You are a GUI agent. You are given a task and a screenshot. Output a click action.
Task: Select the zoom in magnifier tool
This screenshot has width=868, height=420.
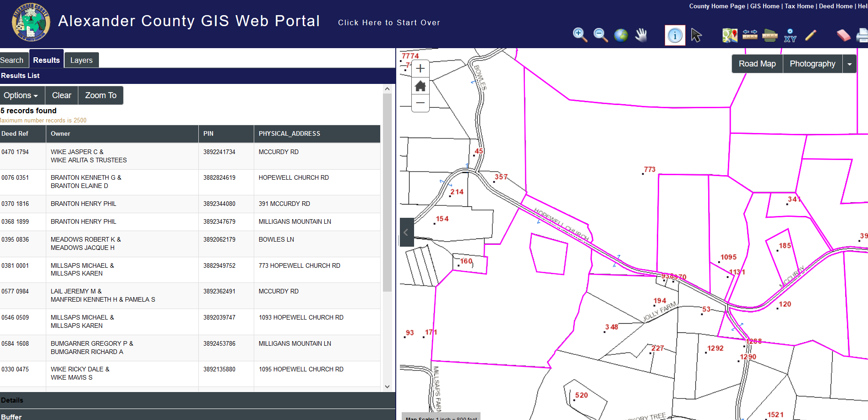coord(579,35)
